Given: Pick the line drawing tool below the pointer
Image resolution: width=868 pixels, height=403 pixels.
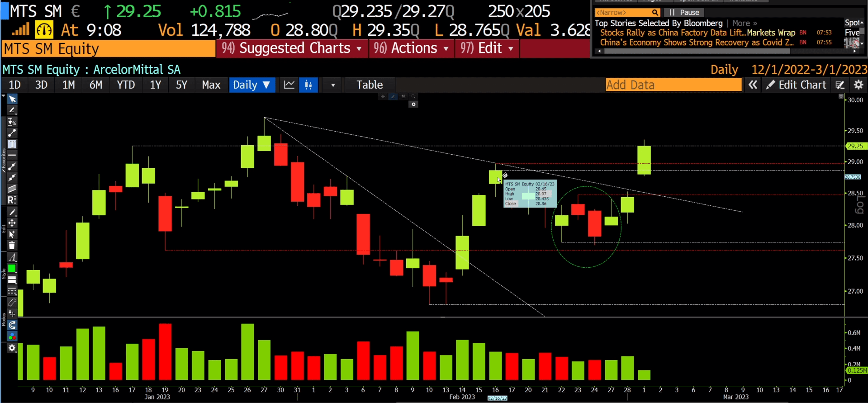Looking at the screenshot, I should [12, 110].
